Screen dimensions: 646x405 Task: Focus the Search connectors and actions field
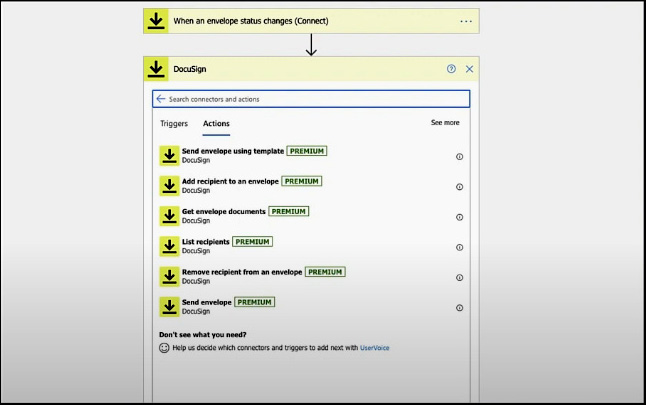pyautogui.click(x=311, y=99)
